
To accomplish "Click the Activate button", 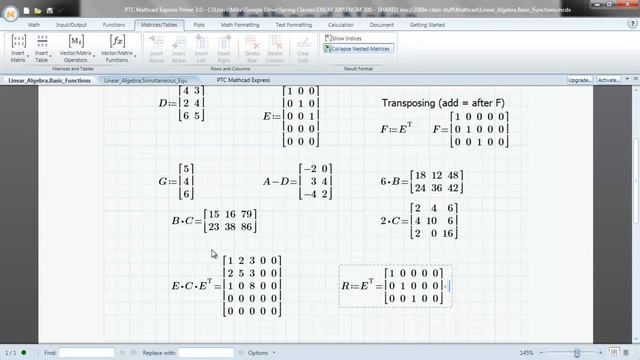I will (609, 80).
